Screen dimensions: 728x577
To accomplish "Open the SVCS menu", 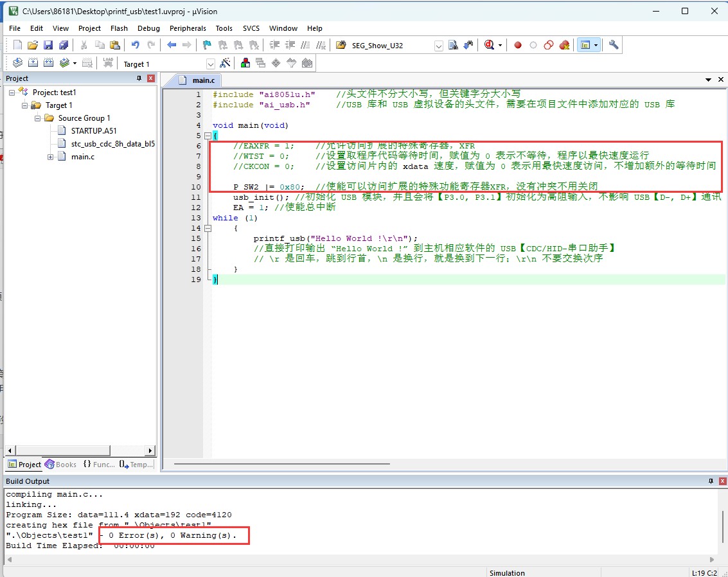I will coord(251,28).
